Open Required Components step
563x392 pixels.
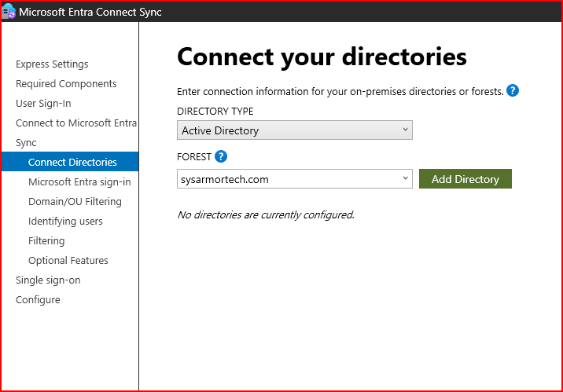(66, 84)
